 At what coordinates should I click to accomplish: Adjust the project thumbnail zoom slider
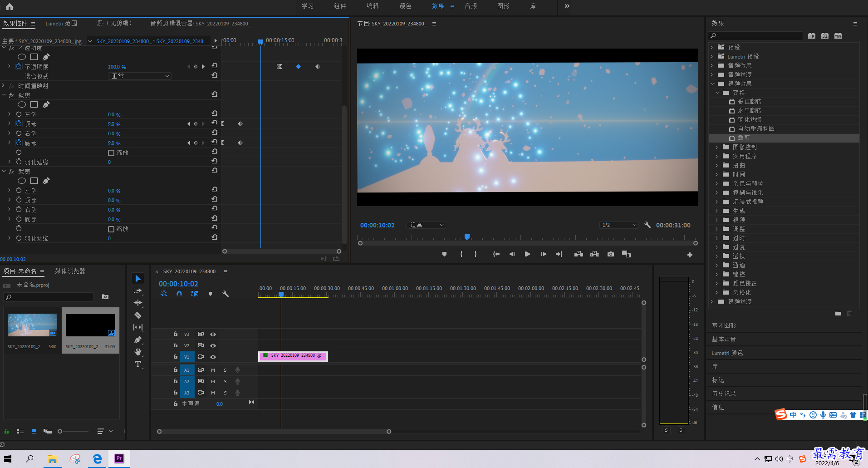click(x=60, y=431)
